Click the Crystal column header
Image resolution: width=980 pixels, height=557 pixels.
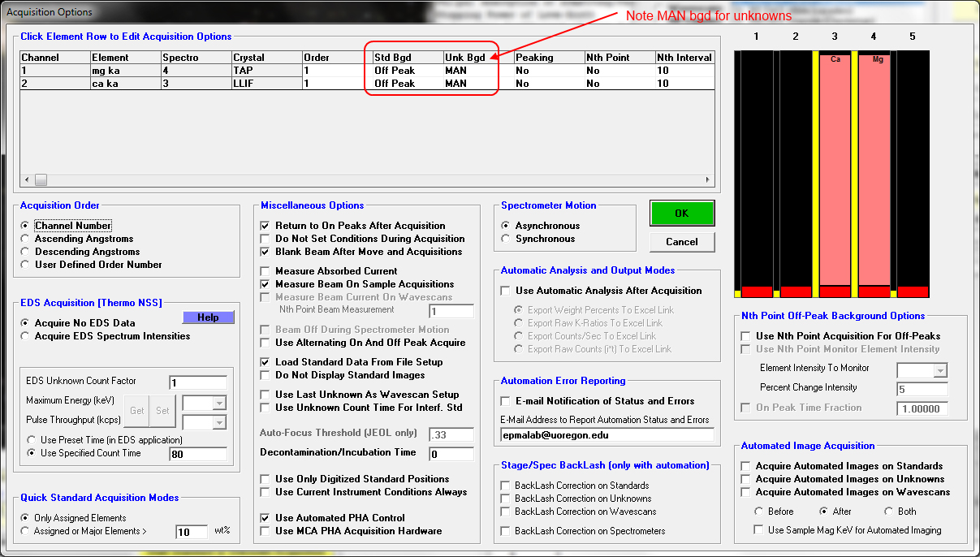click(266, 58)
